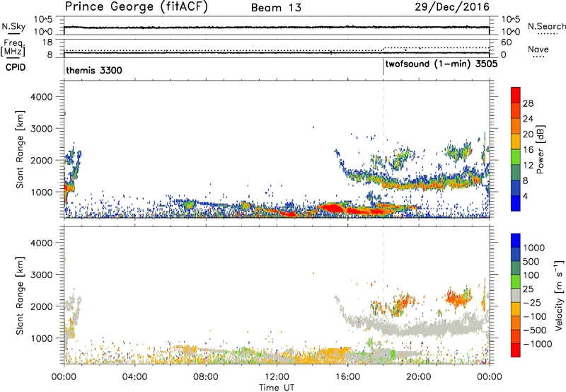Click the "-1000" tick on Velocity colorbar
The image size is (566, 392).
point(537,344)
